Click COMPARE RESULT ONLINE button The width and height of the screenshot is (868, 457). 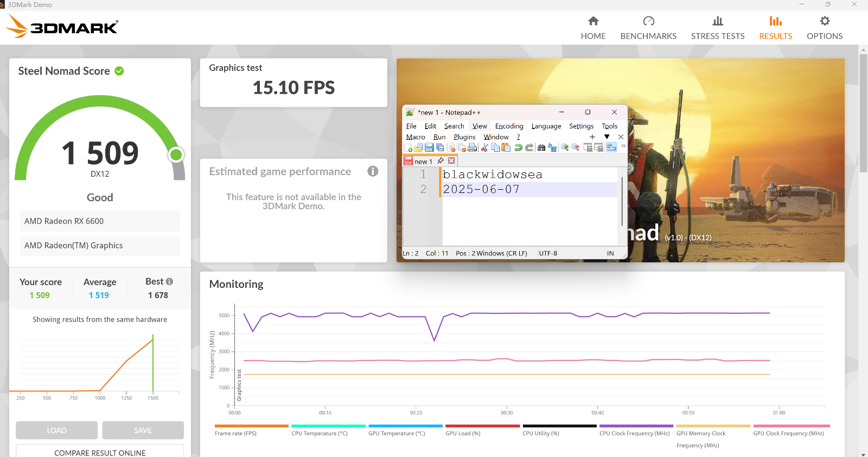tap(100, 451)
